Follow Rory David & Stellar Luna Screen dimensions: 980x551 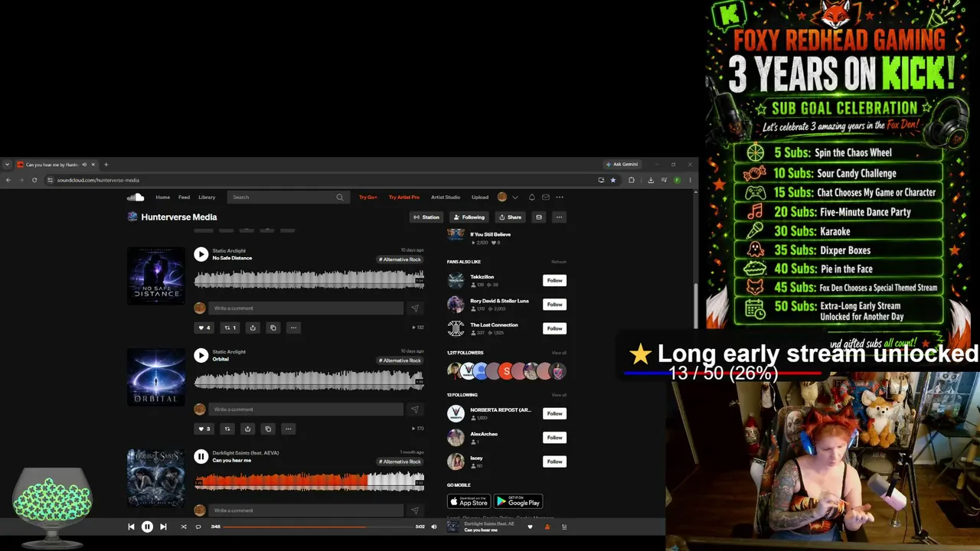[554, 305]
